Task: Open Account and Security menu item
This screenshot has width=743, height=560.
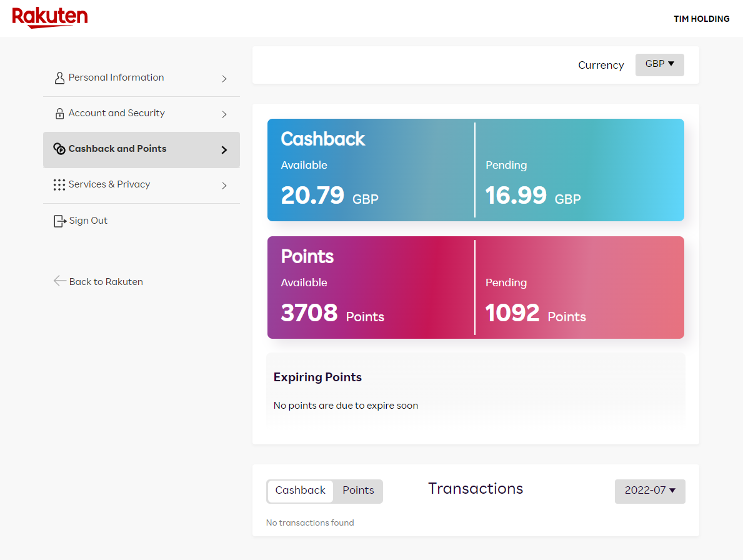Action: [141, 114]
